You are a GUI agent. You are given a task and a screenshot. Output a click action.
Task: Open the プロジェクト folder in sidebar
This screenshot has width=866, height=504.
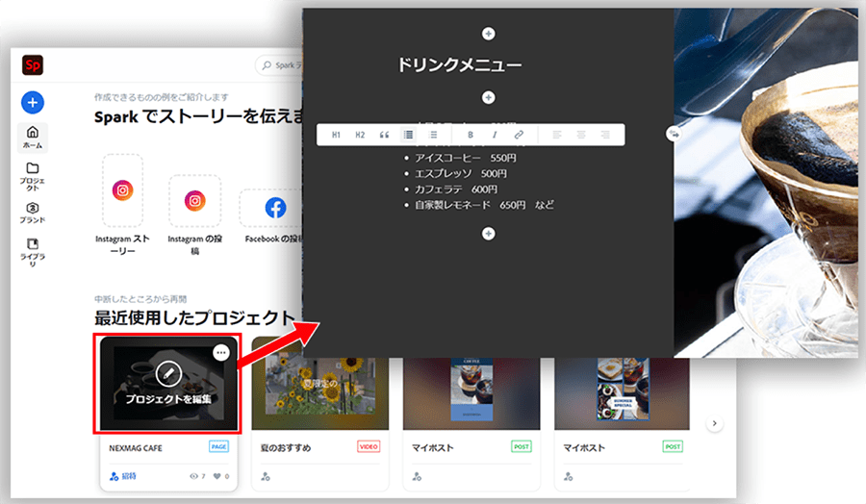point(33,176)
